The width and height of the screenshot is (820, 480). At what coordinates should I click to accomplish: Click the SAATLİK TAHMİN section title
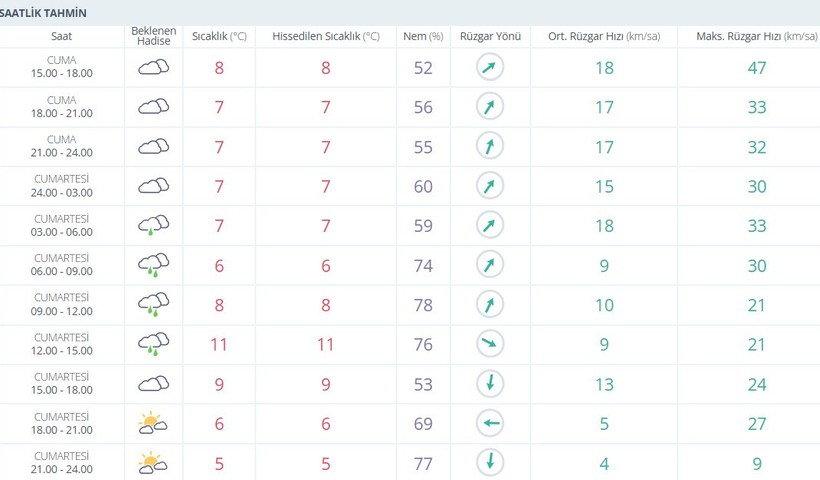tap(43, 13)
